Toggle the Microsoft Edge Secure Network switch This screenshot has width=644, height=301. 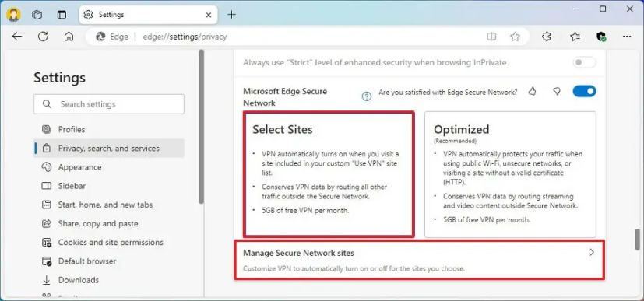coord(584,91)
